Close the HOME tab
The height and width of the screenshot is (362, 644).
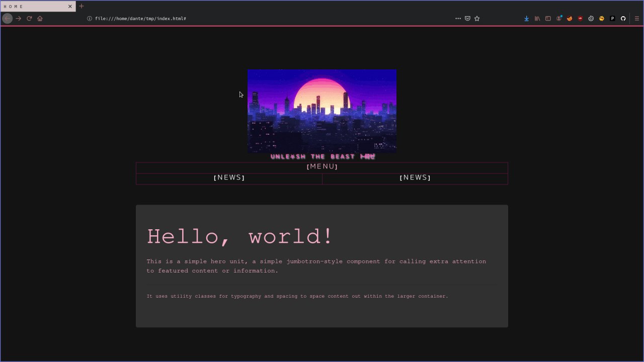[70, 6]
